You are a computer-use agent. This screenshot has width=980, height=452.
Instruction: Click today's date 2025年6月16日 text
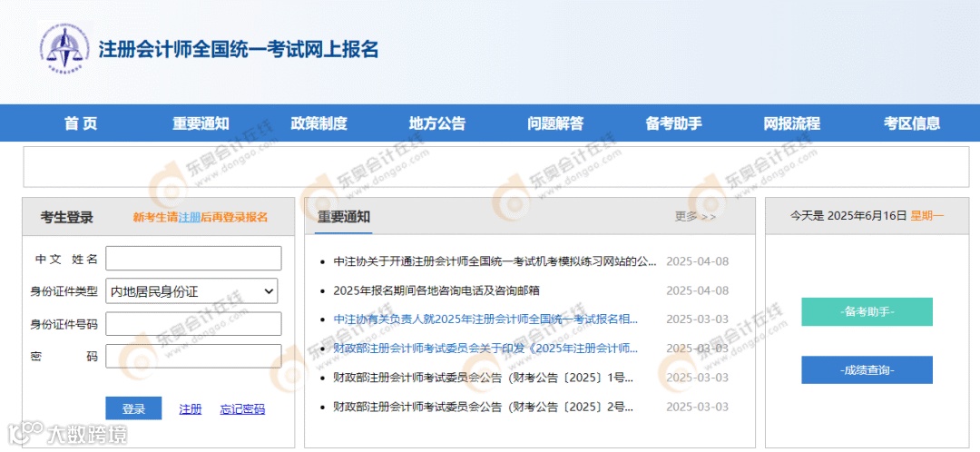click(867, 216)
